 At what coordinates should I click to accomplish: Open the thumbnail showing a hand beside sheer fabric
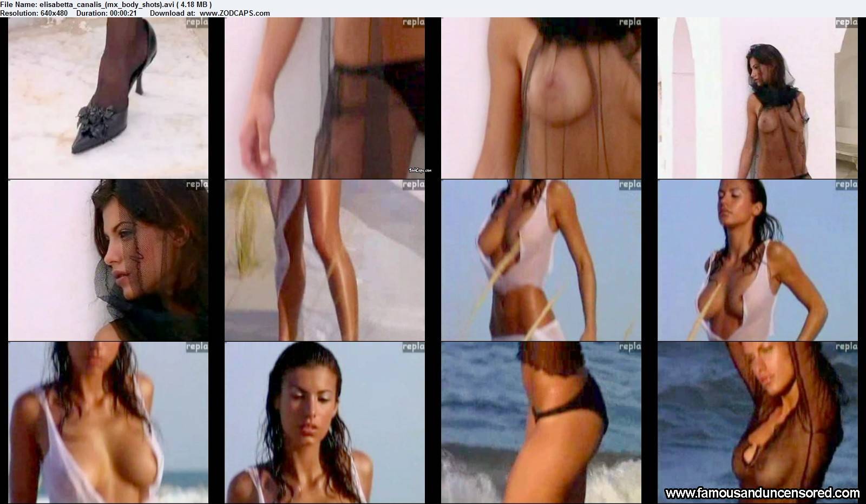(x=324, y=98)
